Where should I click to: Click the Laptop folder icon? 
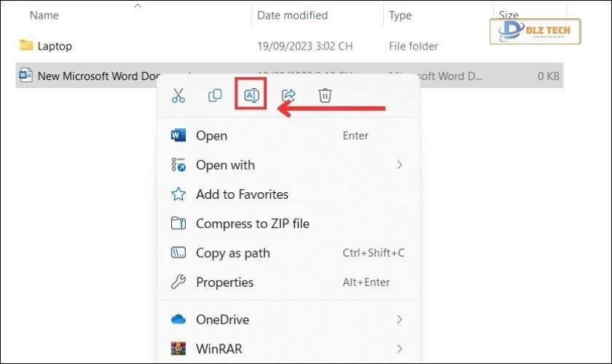click(26, 46)
